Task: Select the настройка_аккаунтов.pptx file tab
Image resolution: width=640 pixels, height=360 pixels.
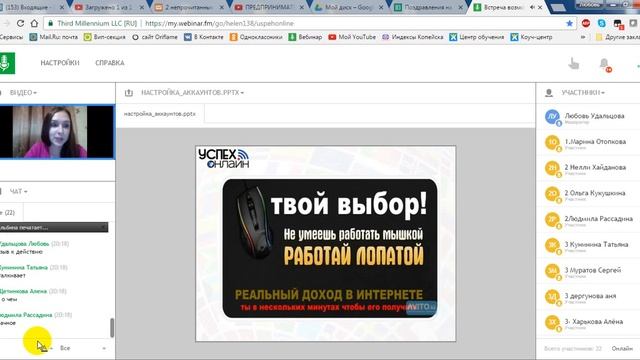Action: (x=160, y=114)
